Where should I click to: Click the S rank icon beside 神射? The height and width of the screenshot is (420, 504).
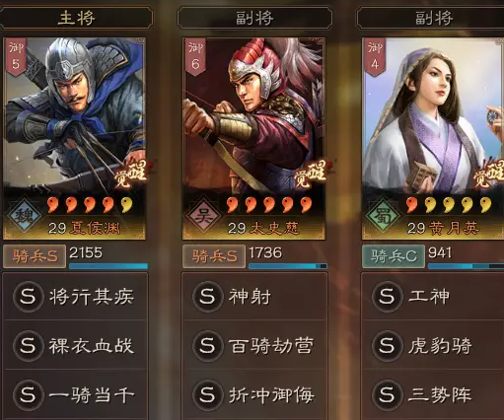[x=208, y=296]
